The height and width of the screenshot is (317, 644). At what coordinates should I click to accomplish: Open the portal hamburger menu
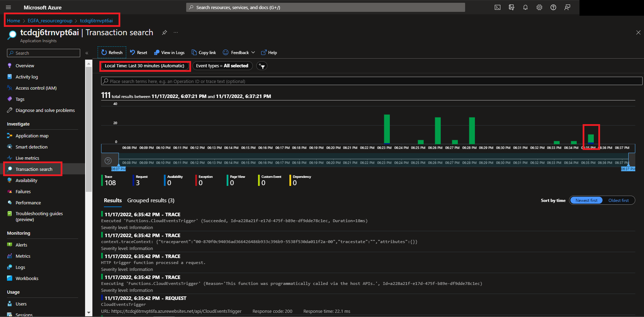click(9, 7)
